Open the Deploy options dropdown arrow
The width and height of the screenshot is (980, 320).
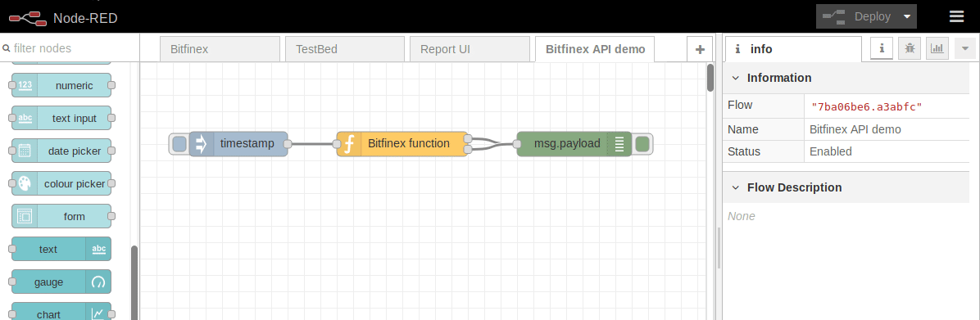tap(907, 17)
